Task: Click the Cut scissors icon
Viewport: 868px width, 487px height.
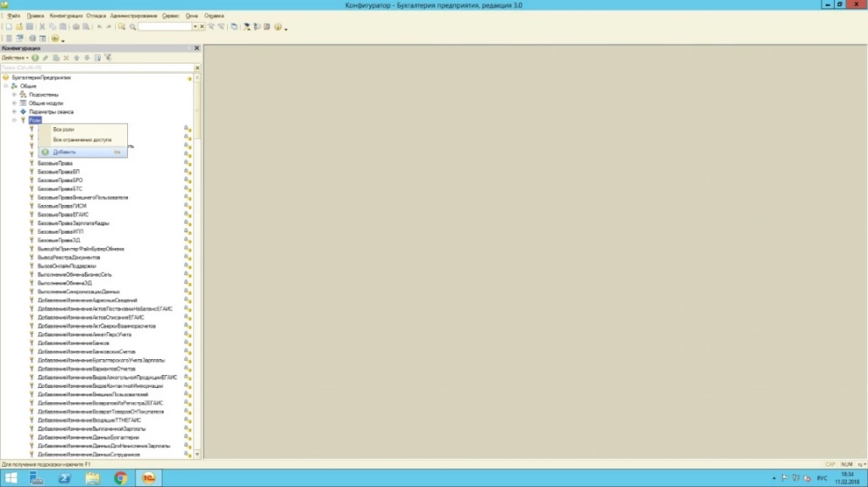Action: point(42,26)
